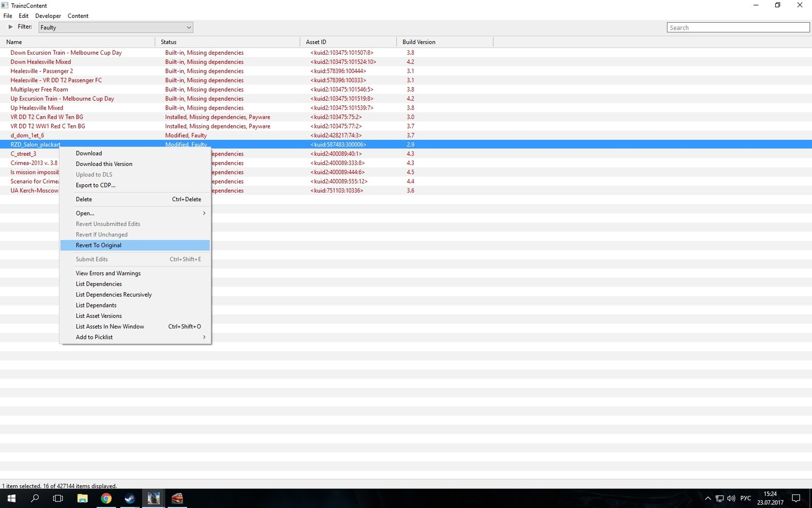The height and width of the screenshot is (508, 812).
Task: Sort by the Asset ID column header
Action: coord(316,42)
